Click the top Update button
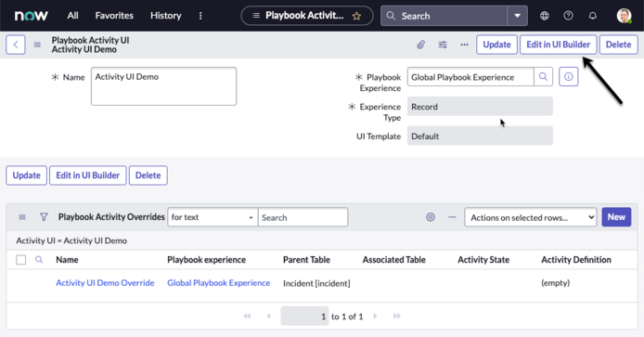This screenshot has height=337, width=644. pyautogui.click(x=496, y=45)
